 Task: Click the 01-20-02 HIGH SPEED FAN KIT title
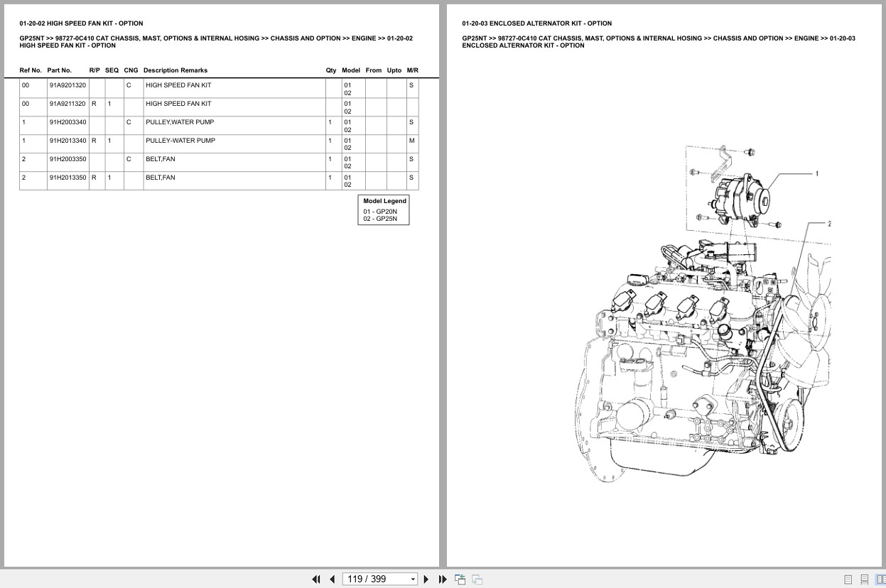tap(81, 23)
